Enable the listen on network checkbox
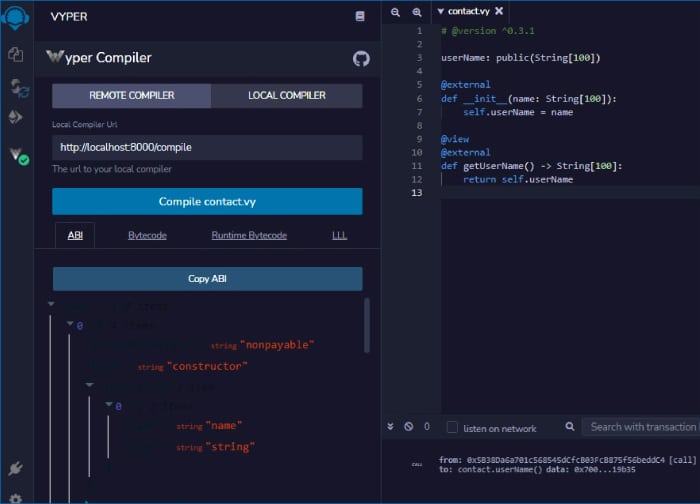 coord(452,427)
